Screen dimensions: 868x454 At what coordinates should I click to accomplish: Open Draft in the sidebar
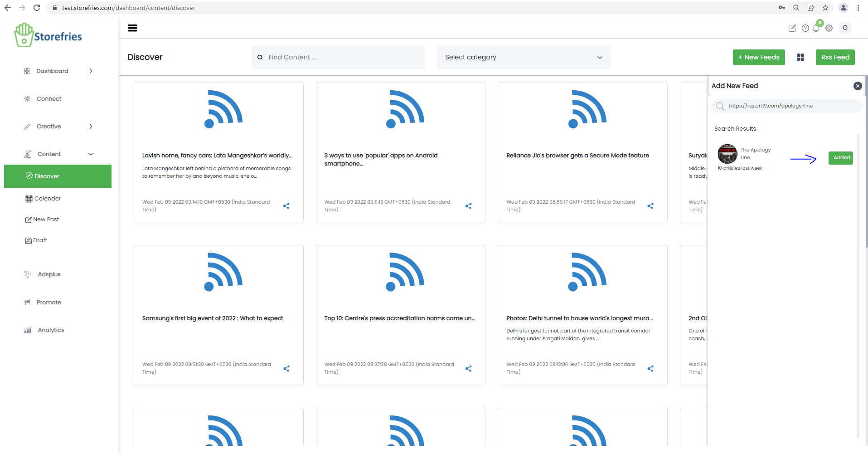pyautogui.click(x=36, y=240)
